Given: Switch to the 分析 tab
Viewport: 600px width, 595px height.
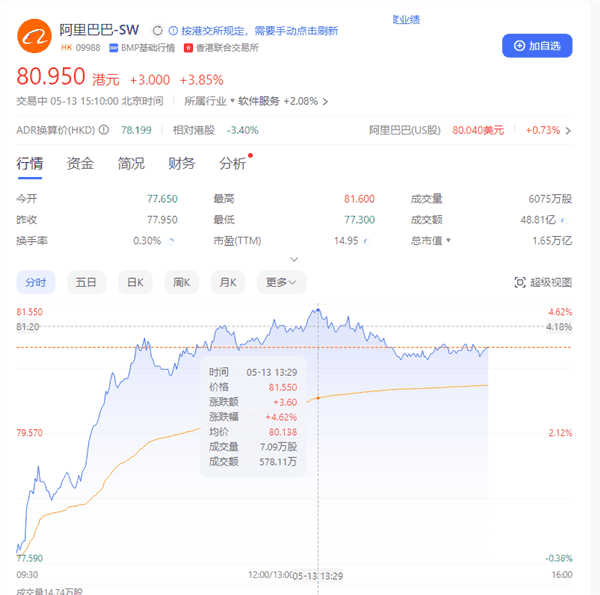Looking at the screenshot, I should click(233, 164).
